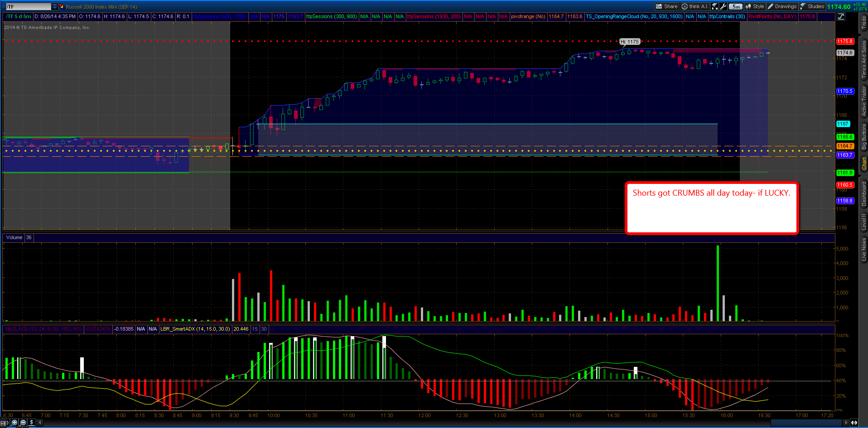Open chart settings wrench icon
This screenshot has height=428, width=868.
[723, 6]
